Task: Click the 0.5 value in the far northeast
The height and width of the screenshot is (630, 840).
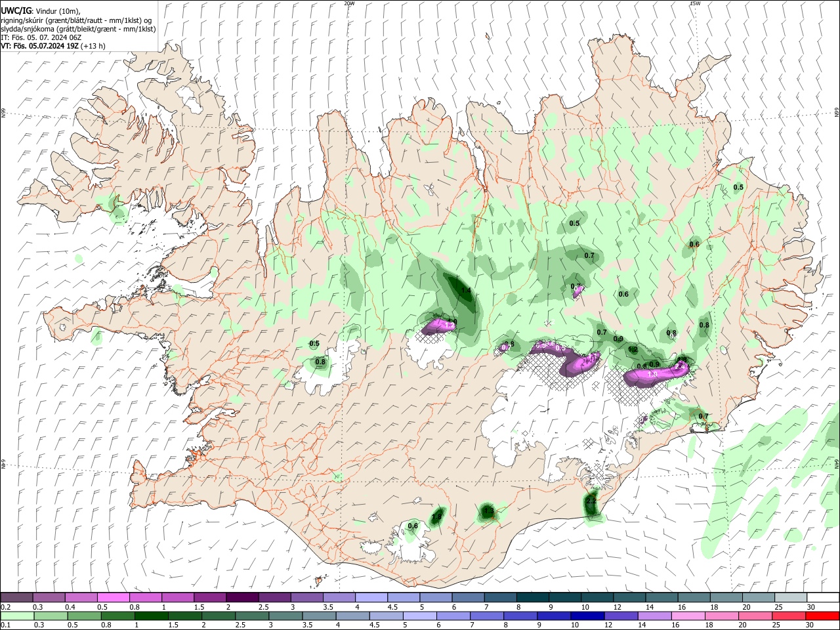Action: pyautogui.click(x=738, y=188)
